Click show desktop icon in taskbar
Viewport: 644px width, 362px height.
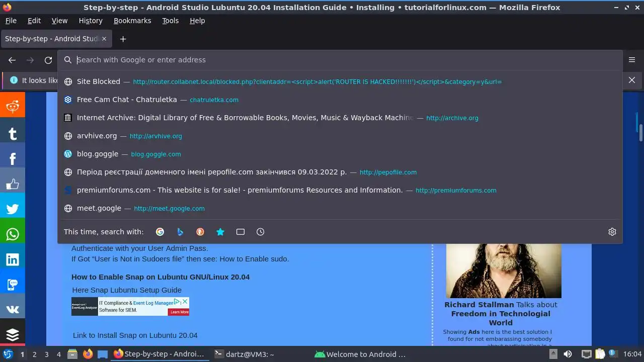103,354
